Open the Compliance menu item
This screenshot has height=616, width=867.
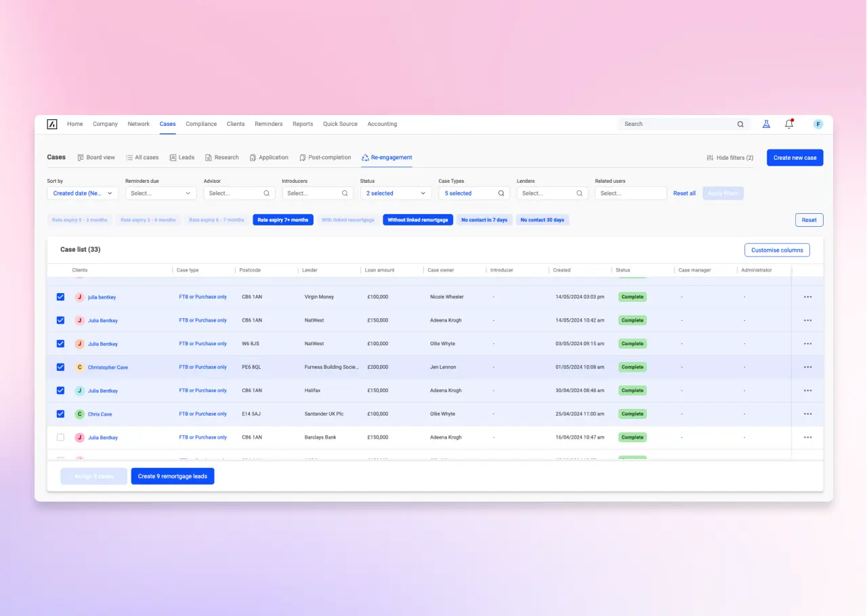coord(201,124)
